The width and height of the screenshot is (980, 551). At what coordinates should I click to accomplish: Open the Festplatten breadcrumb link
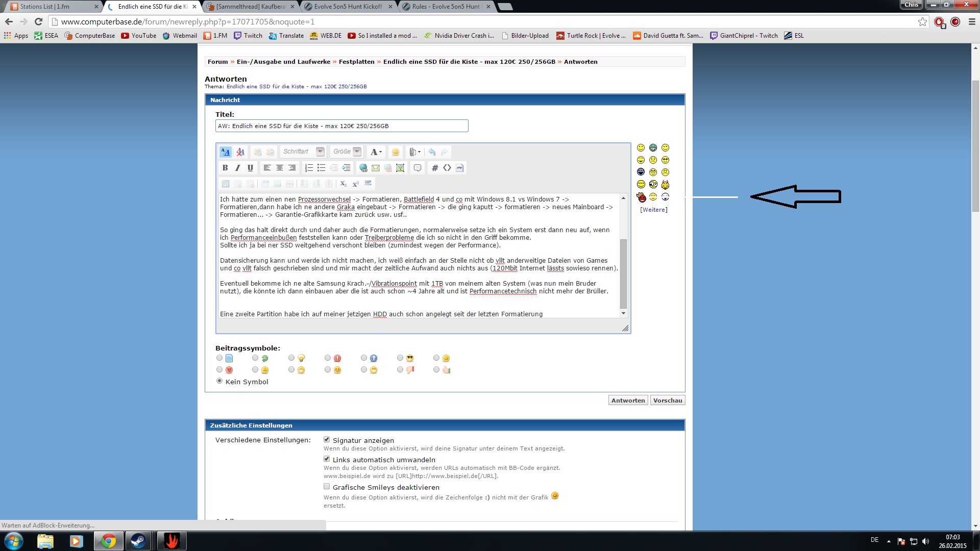(x=356, y=62)
